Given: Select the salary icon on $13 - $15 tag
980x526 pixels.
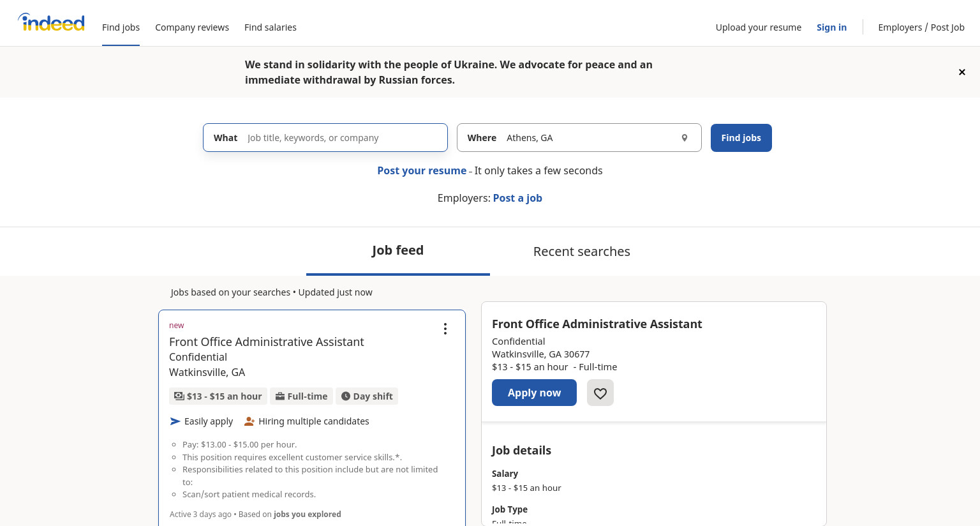Looking at the screenshot, I should [179, 396].
